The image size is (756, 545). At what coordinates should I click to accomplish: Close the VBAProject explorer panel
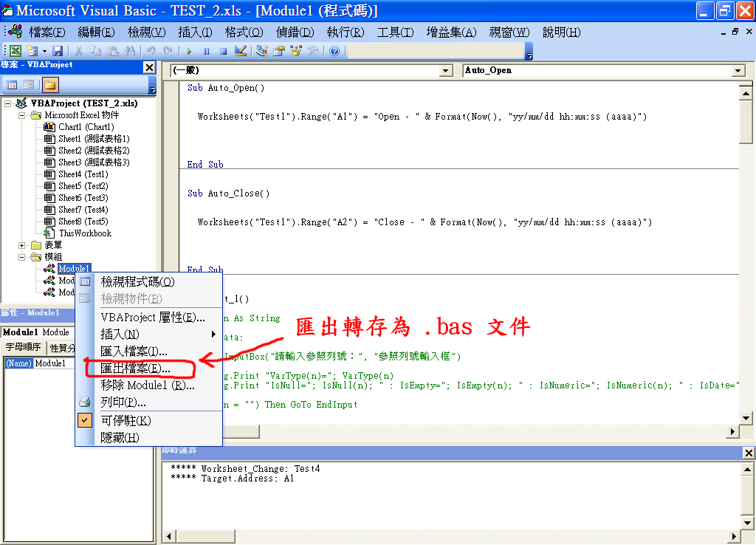(x=149, y=67)
